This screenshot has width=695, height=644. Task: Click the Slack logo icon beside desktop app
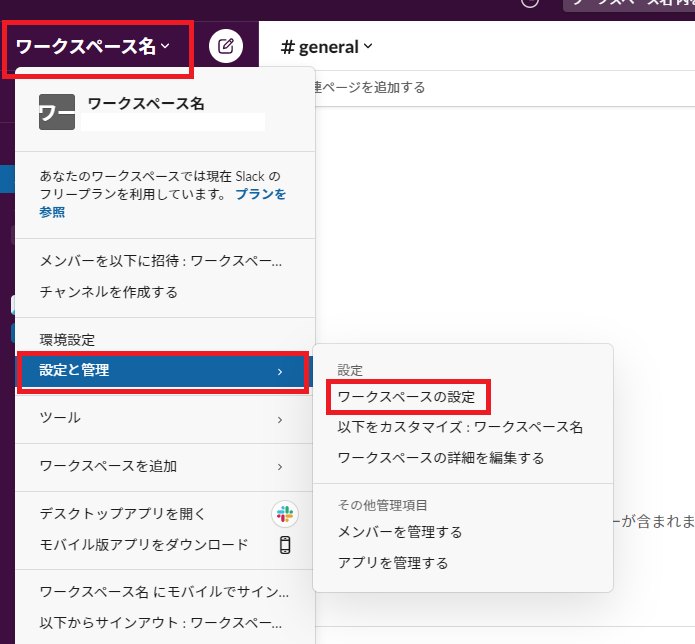pos(285,514)
